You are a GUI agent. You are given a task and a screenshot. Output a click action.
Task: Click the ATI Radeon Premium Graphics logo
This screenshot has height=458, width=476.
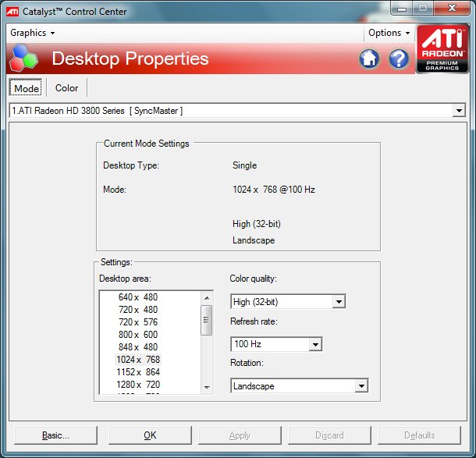pyautogui.click(x=442, y=49)
